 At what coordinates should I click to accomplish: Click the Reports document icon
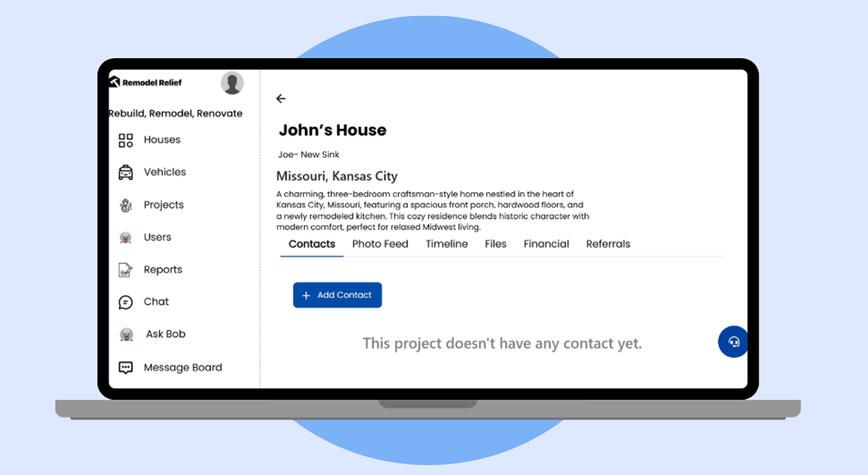[125, 270]
